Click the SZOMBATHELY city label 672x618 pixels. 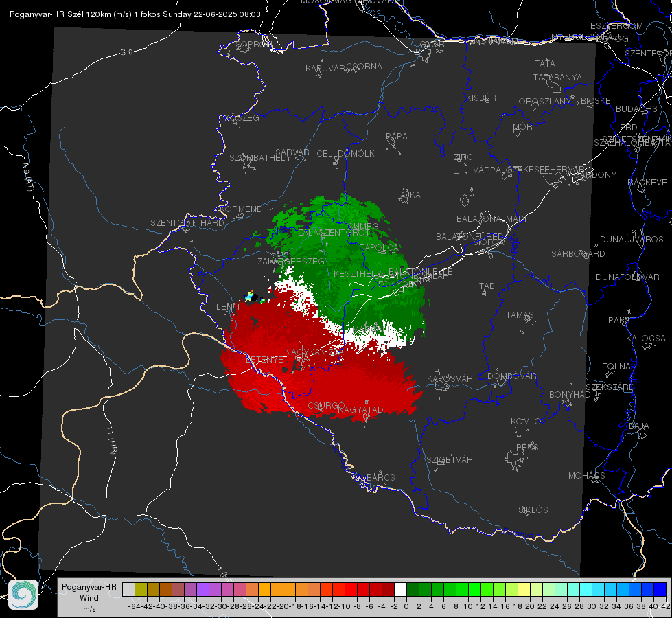(260, 158)
